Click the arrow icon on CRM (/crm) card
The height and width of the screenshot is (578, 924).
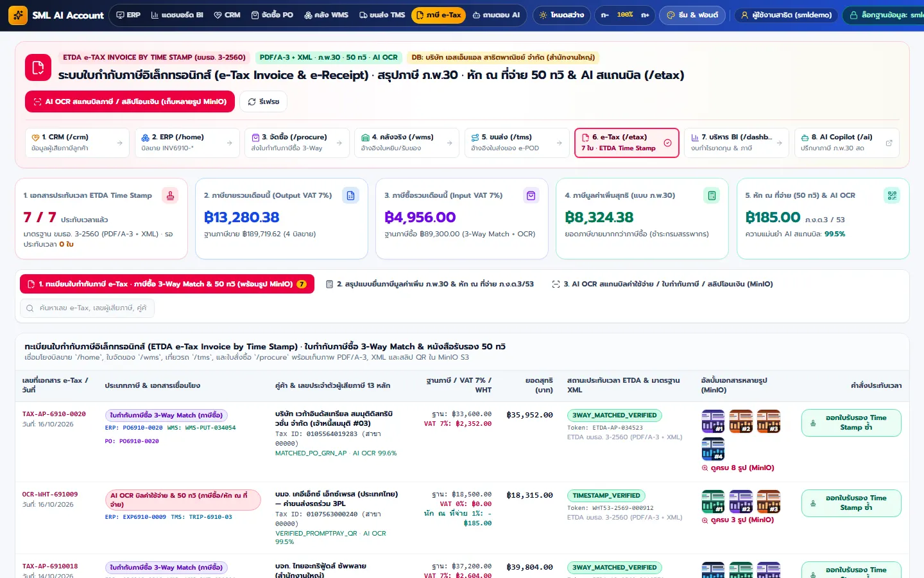[x=119, y=143]
